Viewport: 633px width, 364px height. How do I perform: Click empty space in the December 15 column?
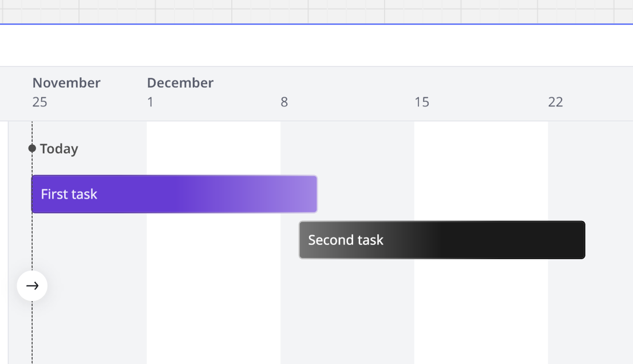click(481, 309)
